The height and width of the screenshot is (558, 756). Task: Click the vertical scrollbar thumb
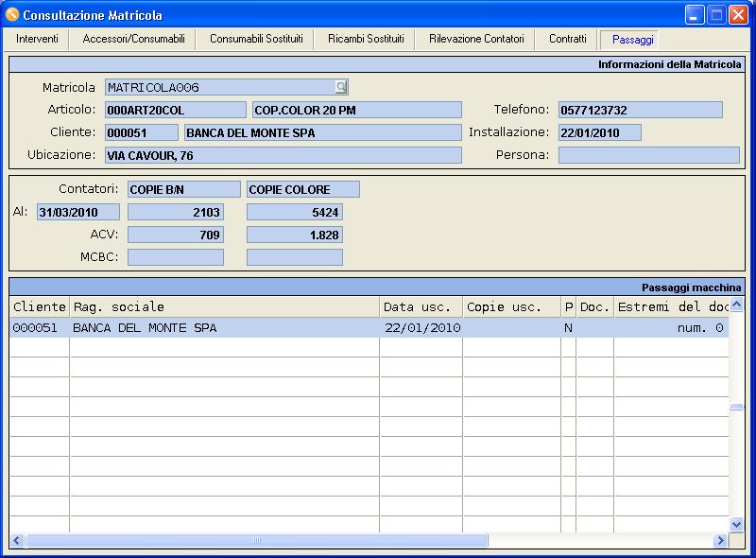[736, 407]
